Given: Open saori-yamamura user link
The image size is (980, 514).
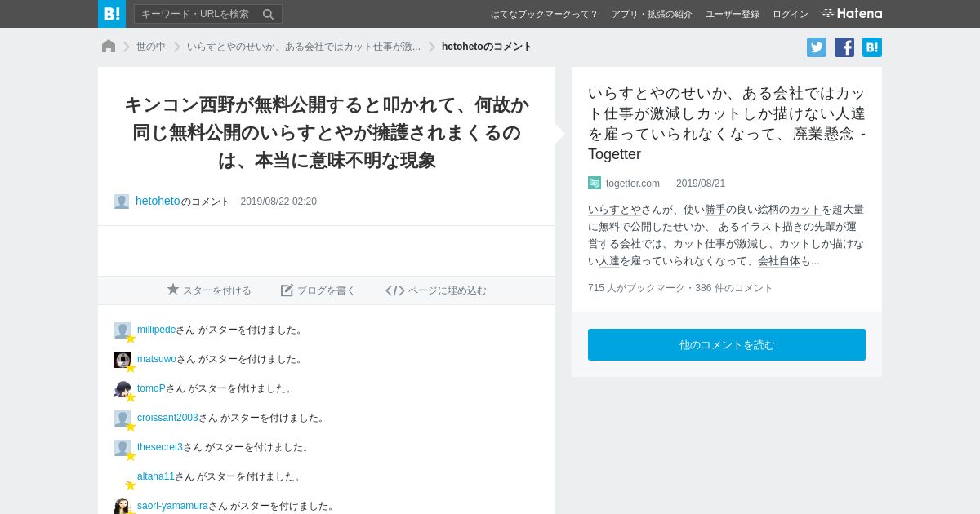Looking at the screenshot, I should (x=172, y=506).
